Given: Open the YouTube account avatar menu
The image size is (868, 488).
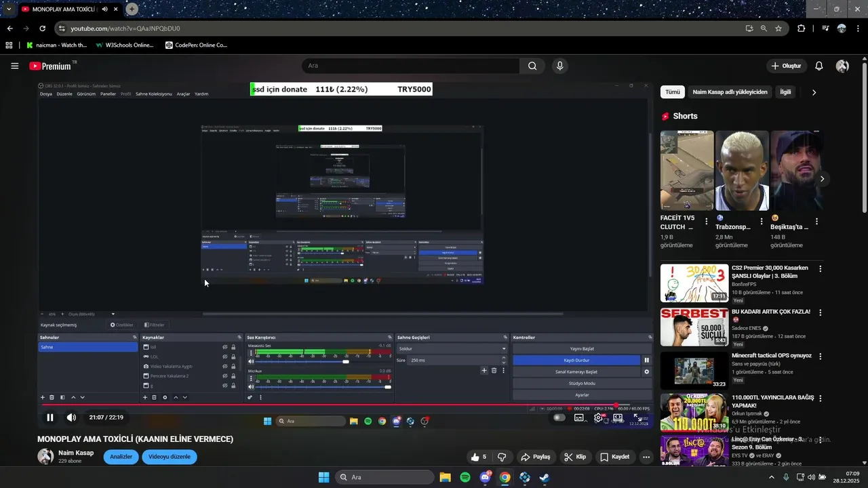Looking at the screenshot, I should (842, 66).
